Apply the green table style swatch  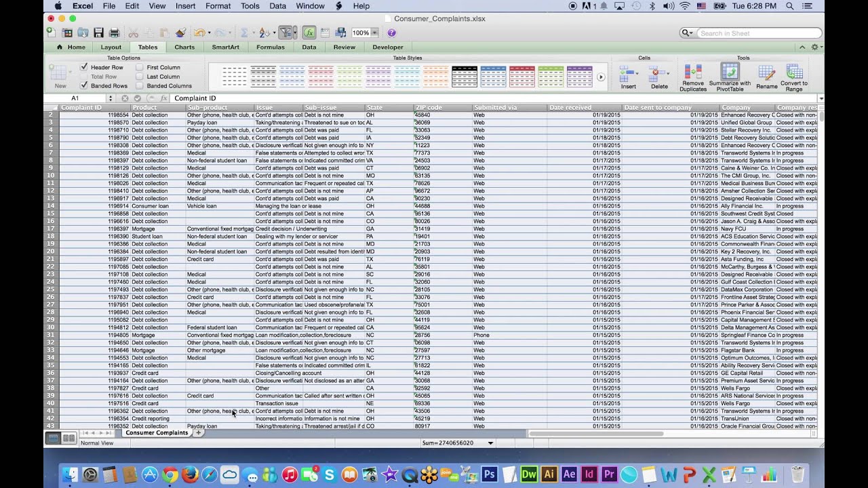pyautogui.click(x=551, y=77)
